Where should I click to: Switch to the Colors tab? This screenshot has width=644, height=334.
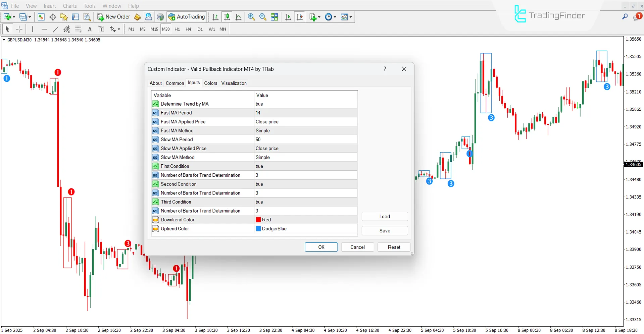pos(210,83)
